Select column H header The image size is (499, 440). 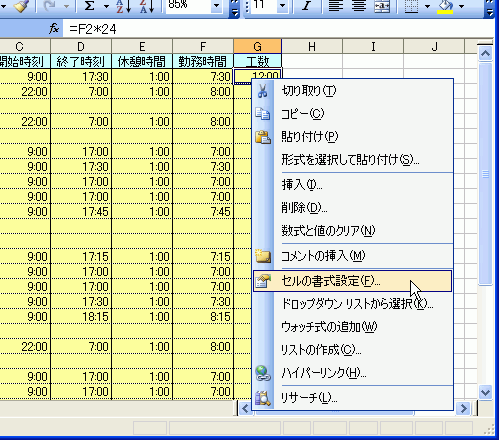312,46
